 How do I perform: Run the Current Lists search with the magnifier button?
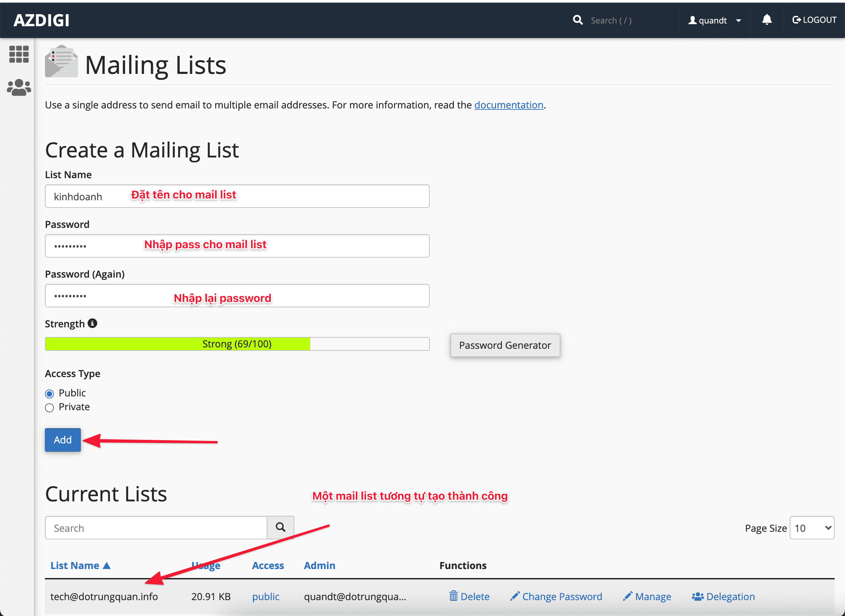tap(281, 527)
